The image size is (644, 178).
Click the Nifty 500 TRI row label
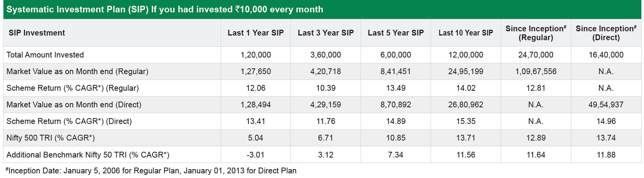[x=50, y=138]
